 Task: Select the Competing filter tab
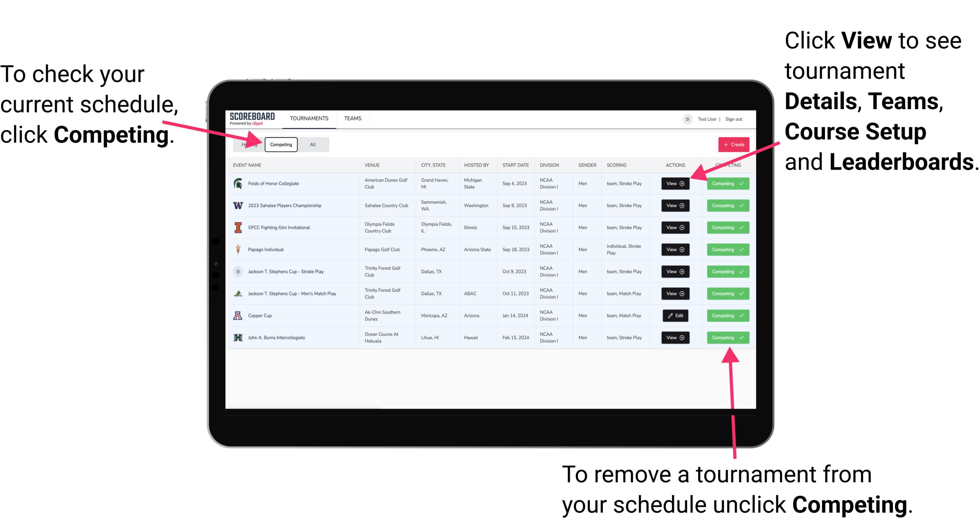coord(280,144)
